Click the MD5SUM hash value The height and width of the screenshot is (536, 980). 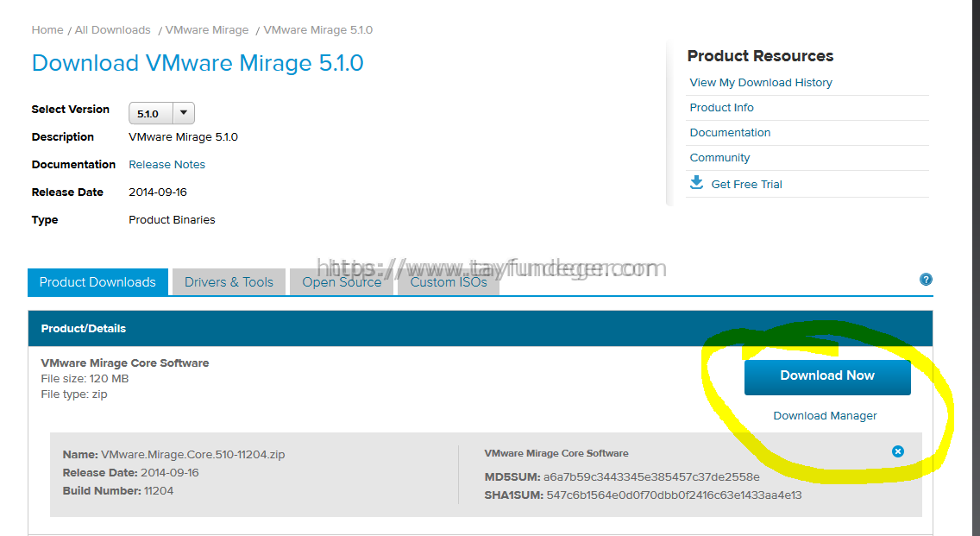pyautogui.click(x=651, y=477)
